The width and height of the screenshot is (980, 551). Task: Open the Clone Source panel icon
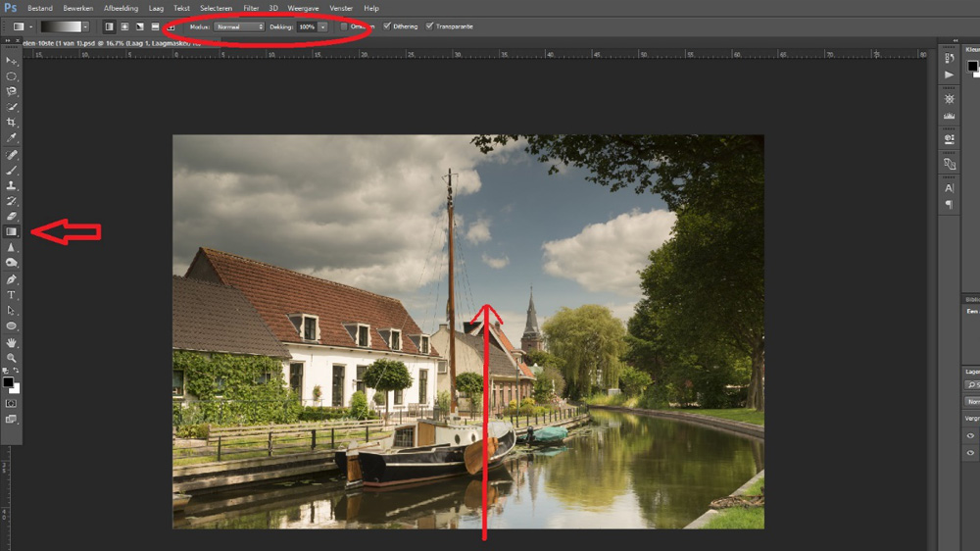(x=950, y=164)
